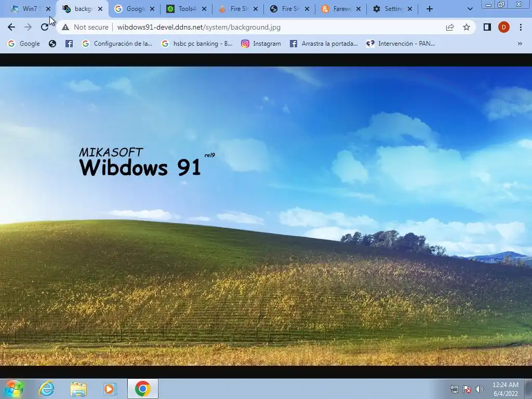The height and width of the screenshot is (399, 532).
Task: Open the volume speaker tray icon
Action: pos(480,389)
